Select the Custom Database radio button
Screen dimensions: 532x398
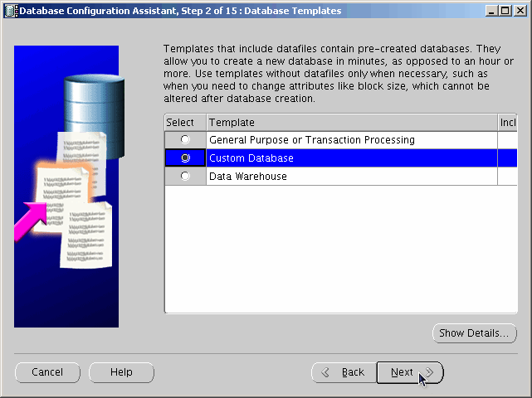(x=185, y=158)
